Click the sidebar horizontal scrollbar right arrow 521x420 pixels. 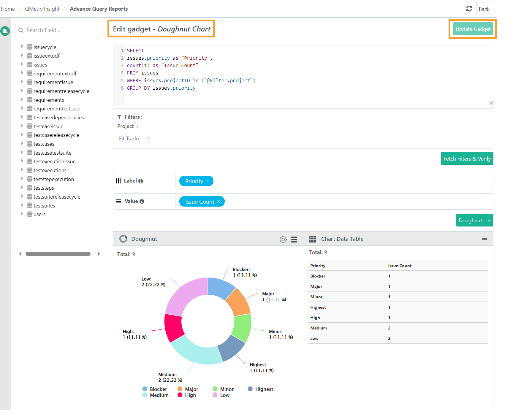(x=99, y=254)
